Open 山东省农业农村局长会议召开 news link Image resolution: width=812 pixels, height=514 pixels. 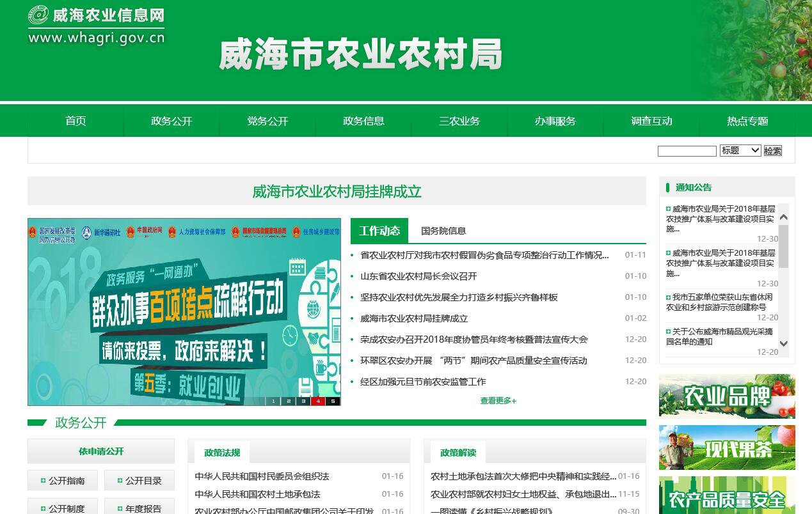[418, 276]
